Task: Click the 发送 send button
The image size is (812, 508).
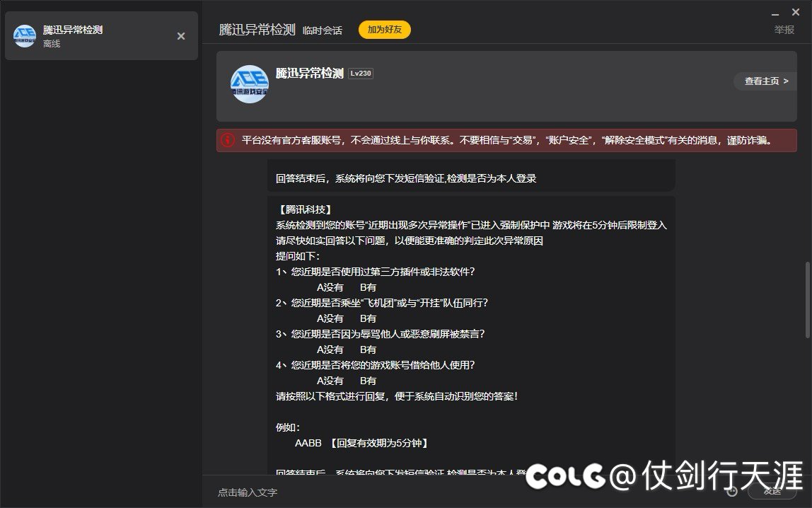Action: pyautogui.click(x=772, y=491)
